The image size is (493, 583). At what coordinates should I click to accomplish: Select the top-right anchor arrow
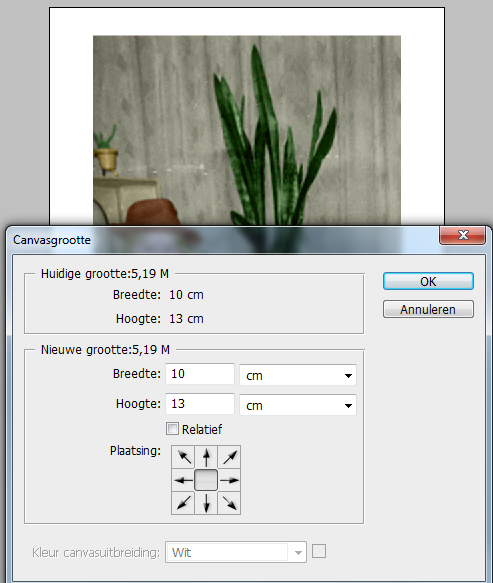229,457
